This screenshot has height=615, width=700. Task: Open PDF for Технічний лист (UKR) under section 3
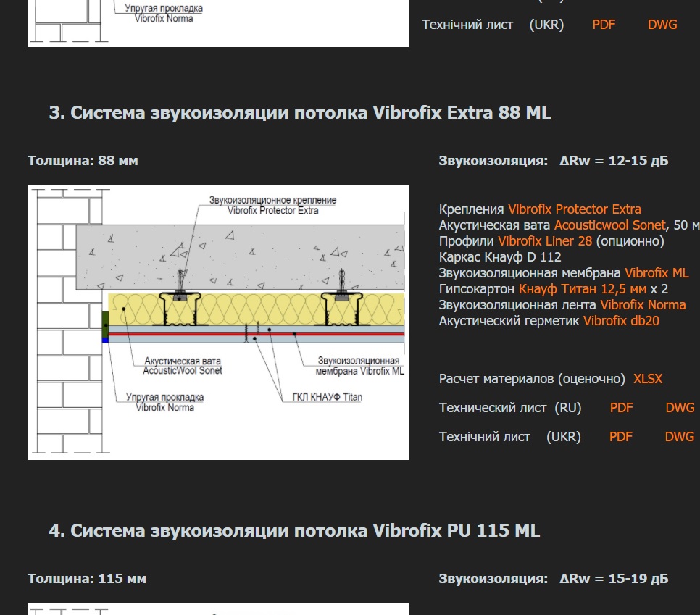620,437
